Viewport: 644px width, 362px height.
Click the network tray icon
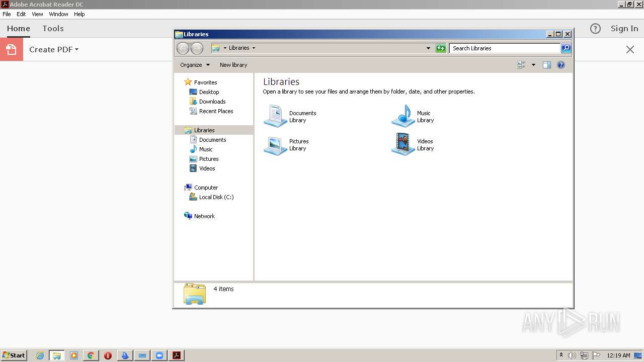coord(584,355)
